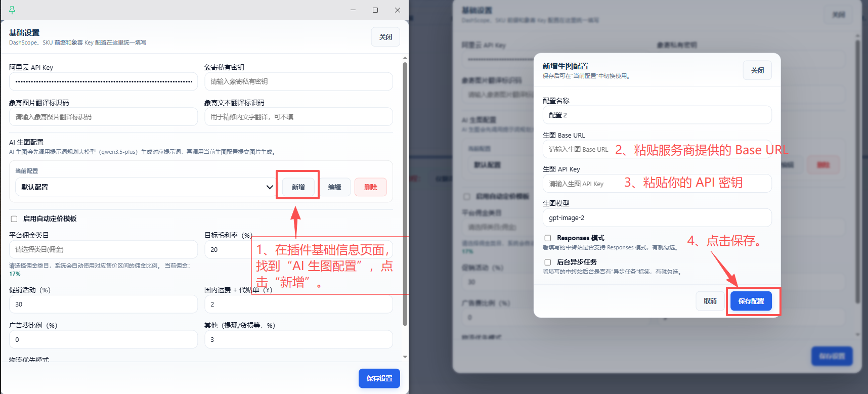Click the 生图 Base URL input field

click(x=657, y=149)
